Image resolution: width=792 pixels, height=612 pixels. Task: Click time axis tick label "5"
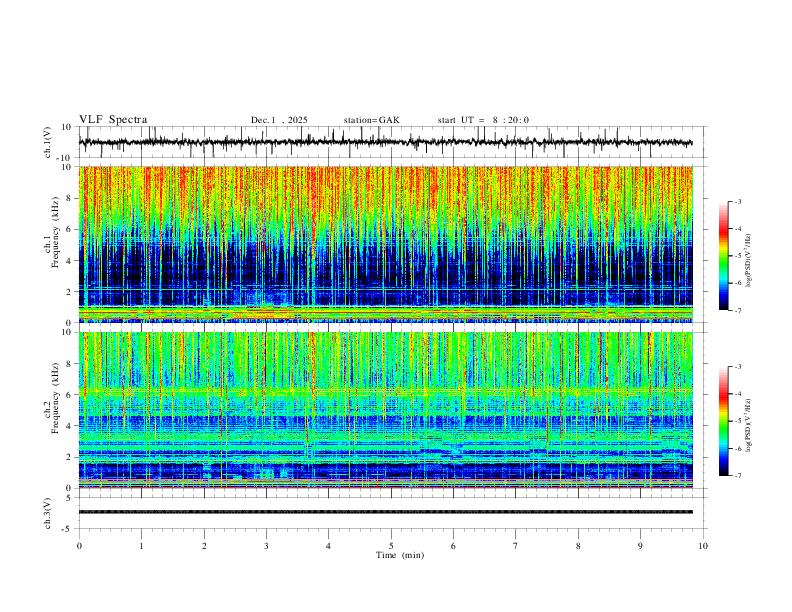(x=391, y=546)
